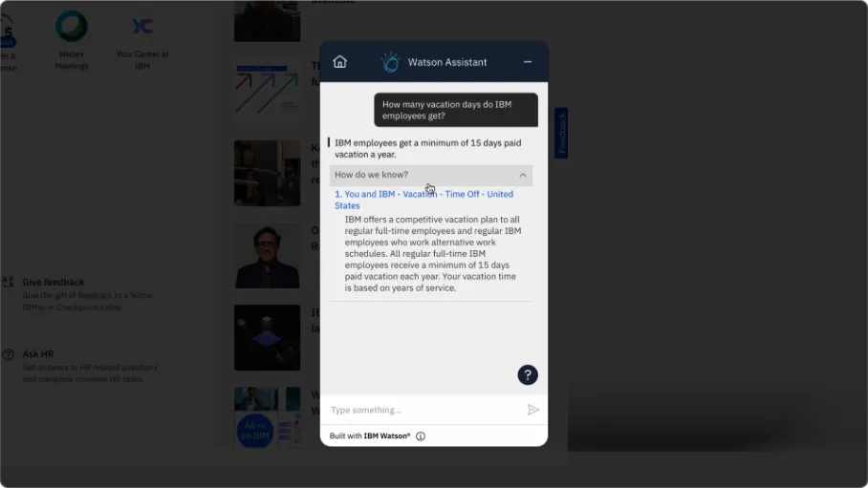The height and width of the screenshot is (488, 868).
Task: Click the Ask HR question mark icon
Action: pyautogui.click(x=9, y=354)
